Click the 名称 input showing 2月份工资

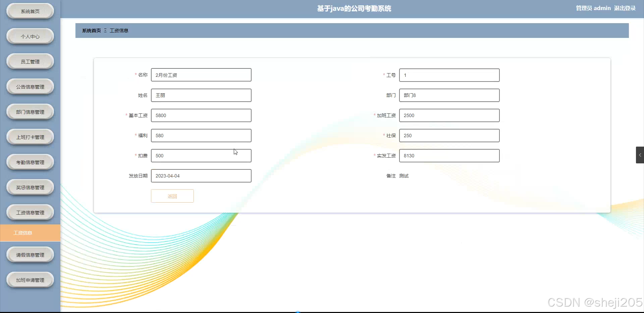pyautogui.click(x=201, y=75)
